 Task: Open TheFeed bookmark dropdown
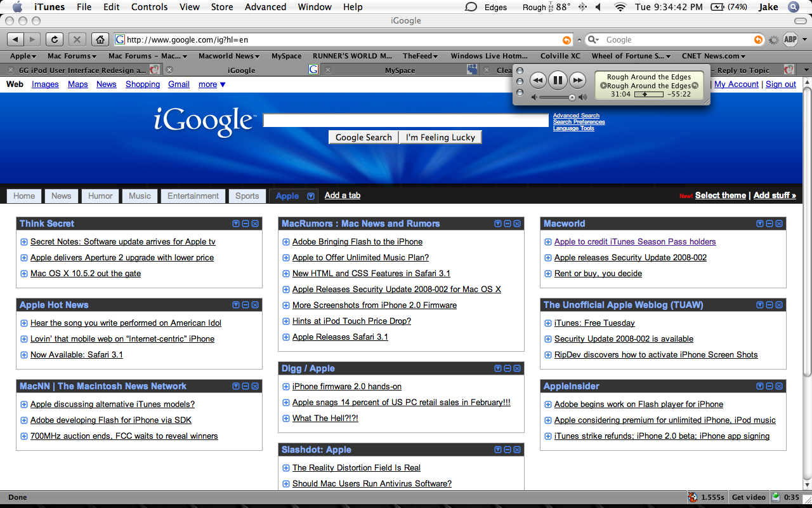tap(421, 56)
